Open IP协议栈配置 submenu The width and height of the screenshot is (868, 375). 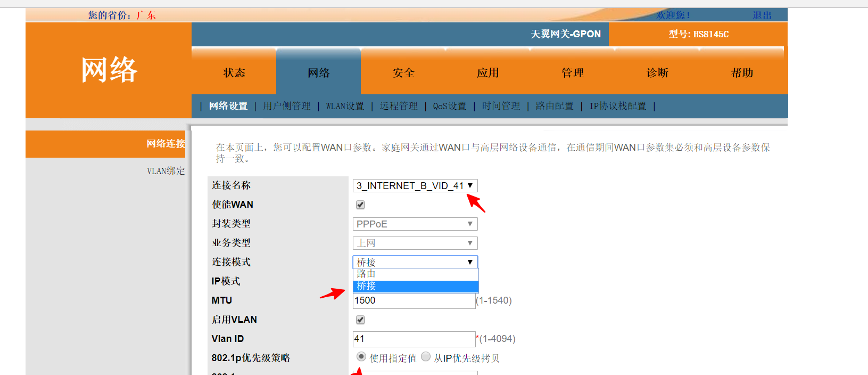(618, 106)
